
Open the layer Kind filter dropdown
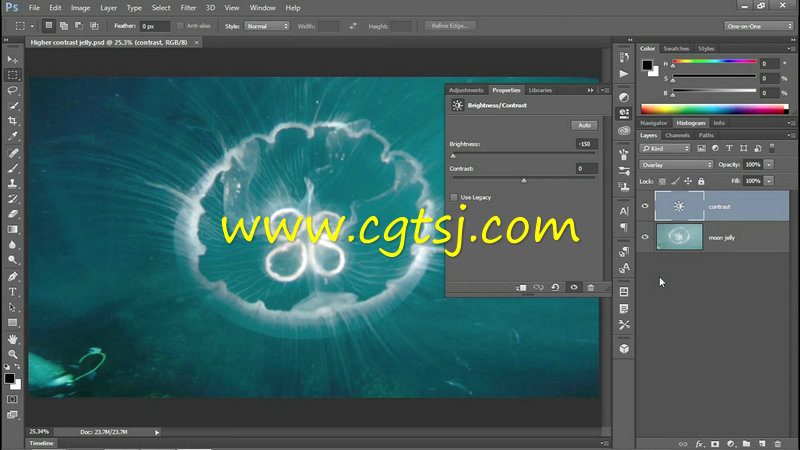pyautogui.click(x=665, y=148)
